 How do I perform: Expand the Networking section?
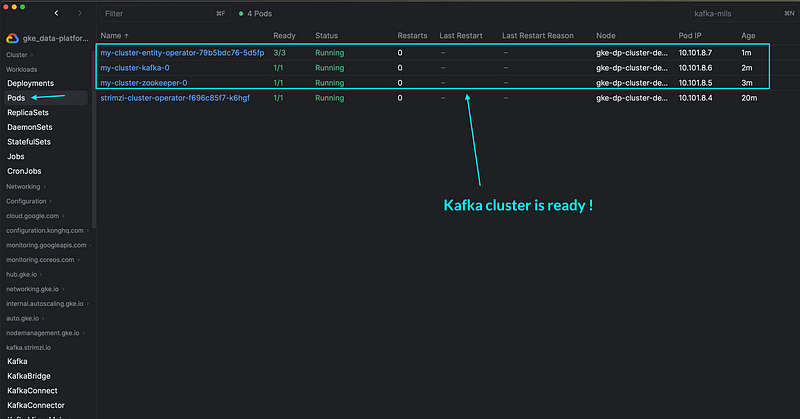[x=25, y=186]
